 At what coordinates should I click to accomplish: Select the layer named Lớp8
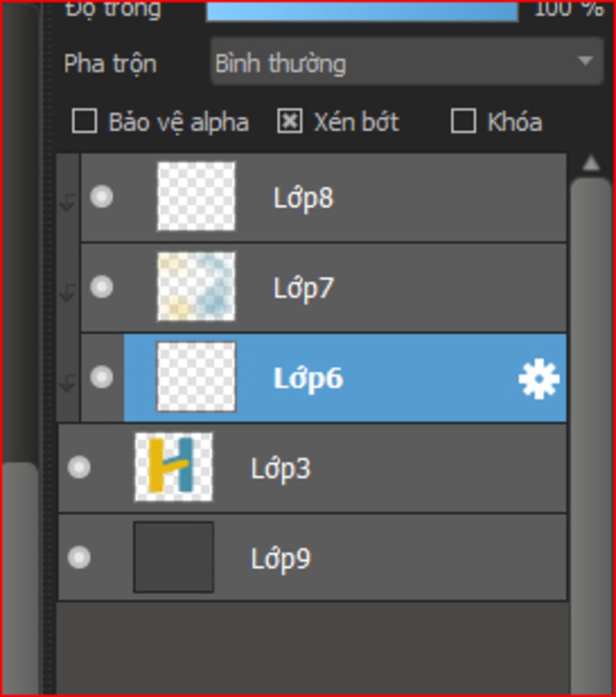(x=303, y=198)
